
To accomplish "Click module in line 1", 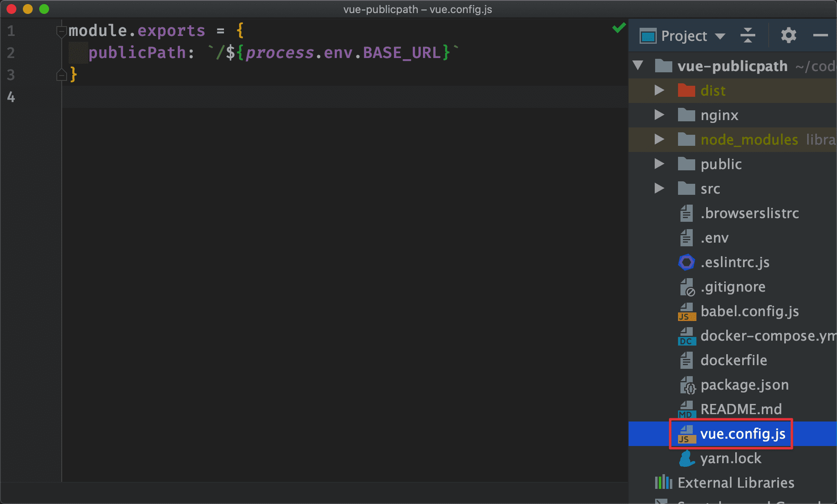I will point(98,31).
